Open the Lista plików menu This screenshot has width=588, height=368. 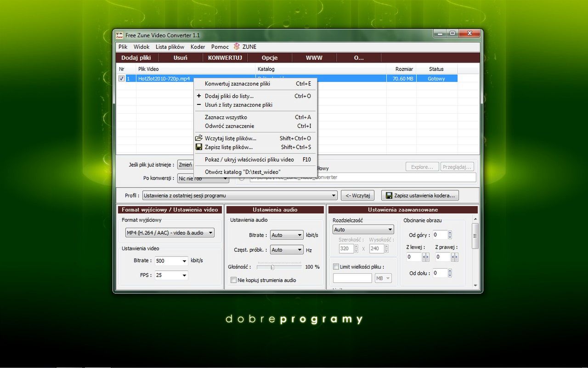170,47
